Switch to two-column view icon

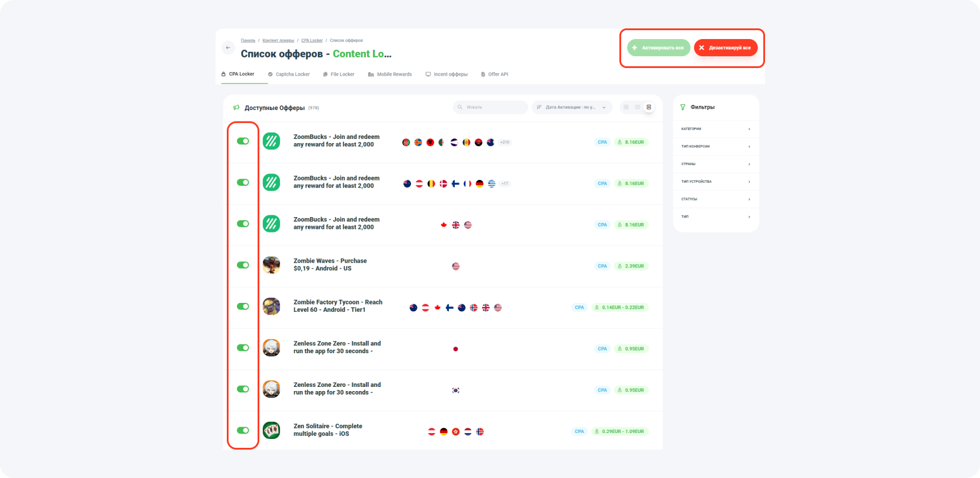point(637,107)
